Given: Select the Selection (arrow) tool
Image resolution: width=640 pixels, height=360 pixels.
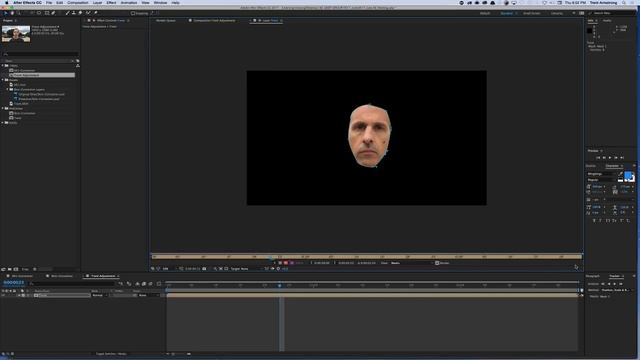Looking at the screenshot, I should tap(6, 13).
